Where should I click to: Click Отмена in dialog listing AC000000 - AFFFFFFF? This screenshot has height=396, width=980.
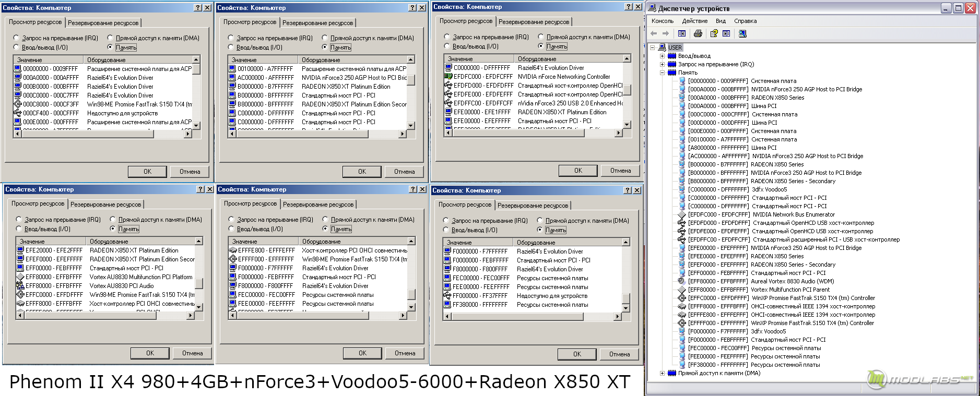point(404,171)
